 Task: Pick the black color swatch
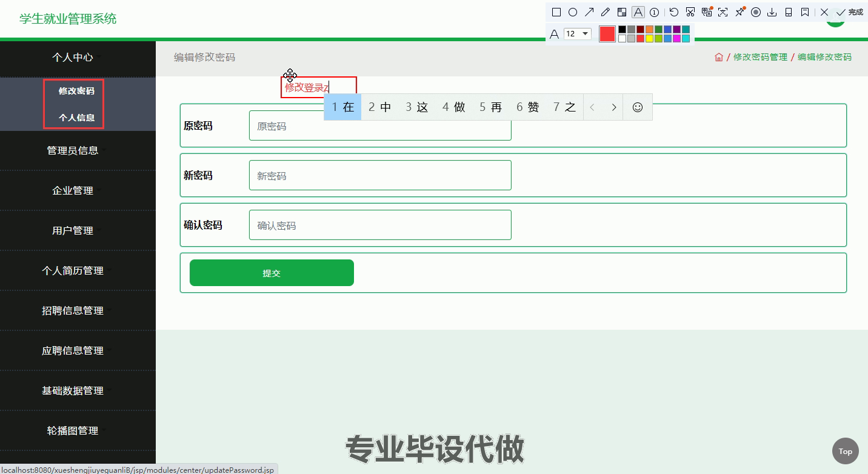pyautogui.click(x=622, y=29)
